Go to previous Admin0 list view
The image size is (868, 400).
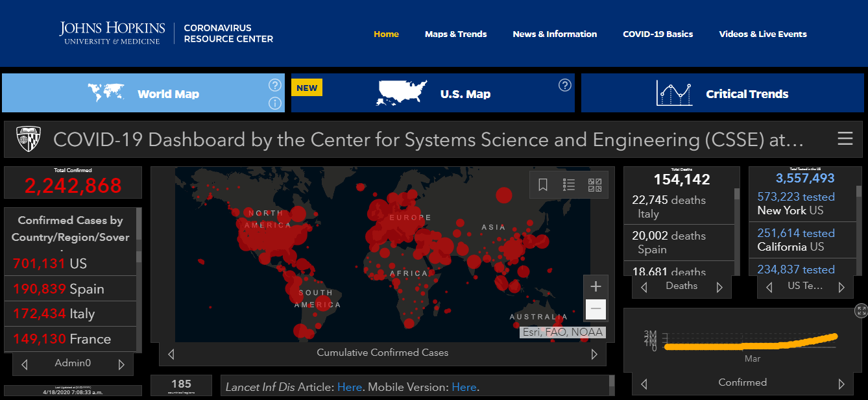click(25, 364)
